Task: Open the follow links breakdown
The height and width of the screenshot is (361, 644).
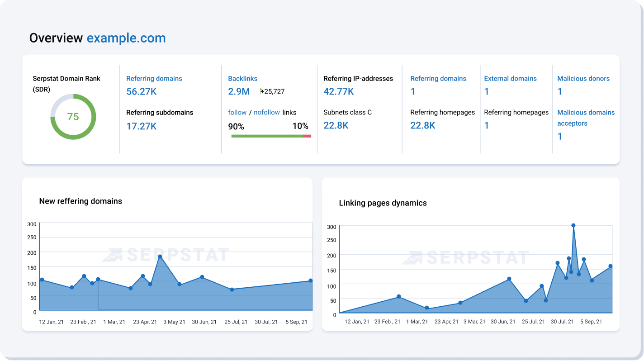Action: point(237,112)
